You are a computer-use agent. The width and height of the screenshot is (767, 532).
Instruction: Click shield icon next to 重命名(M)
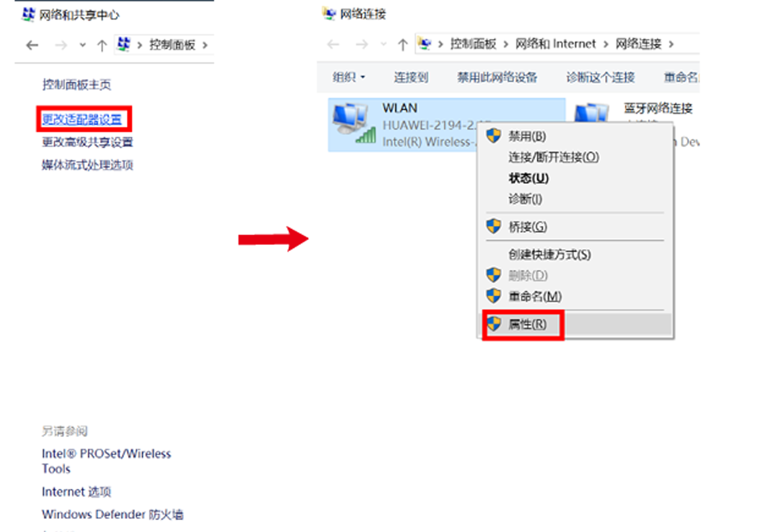(494, 296)
